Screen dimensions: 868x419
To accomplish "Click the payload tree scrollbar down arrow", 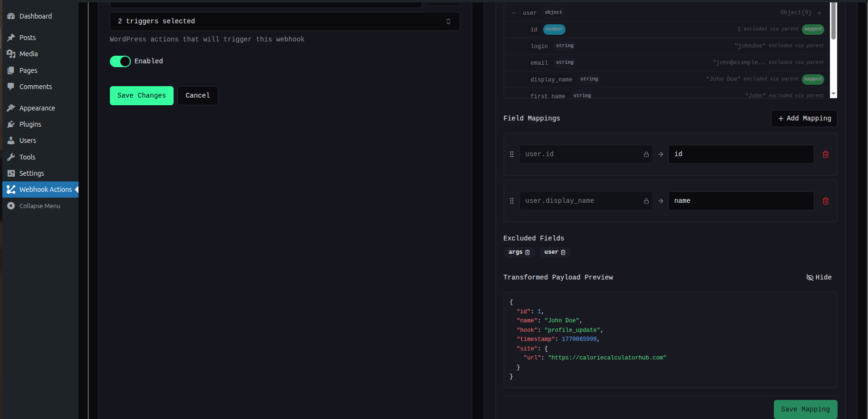I will [833, 94].
